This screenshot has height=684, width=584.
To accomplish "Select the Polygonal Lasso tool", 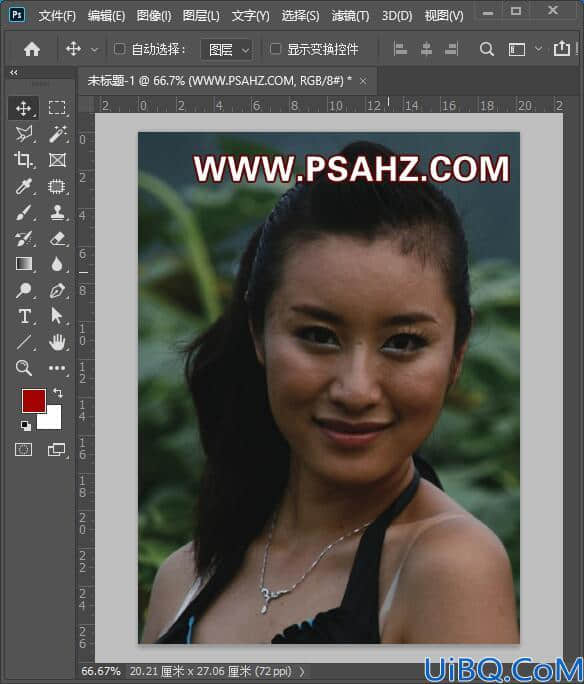I will tap(24, 134).
